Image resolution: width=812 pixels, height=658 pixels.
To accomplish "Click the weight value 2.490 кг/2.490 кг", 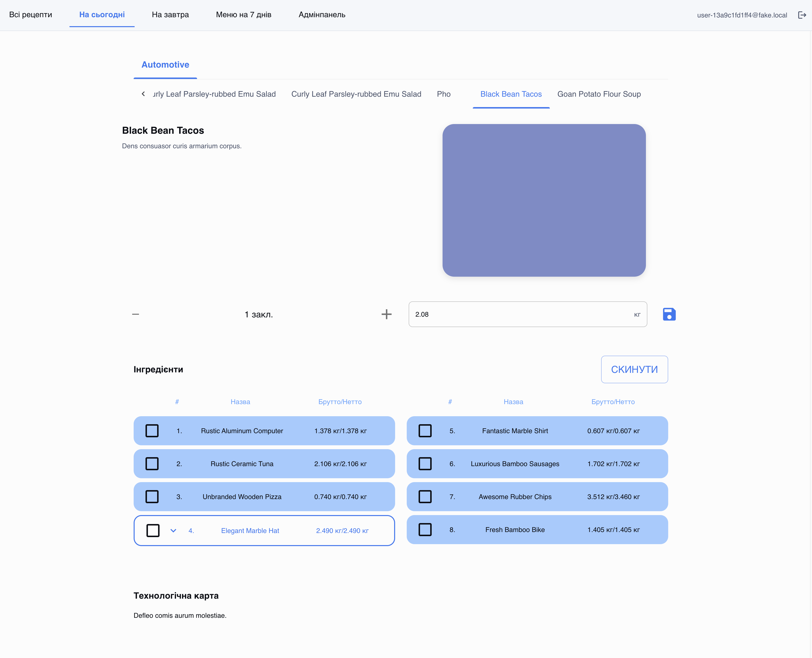I will point(342,531).
